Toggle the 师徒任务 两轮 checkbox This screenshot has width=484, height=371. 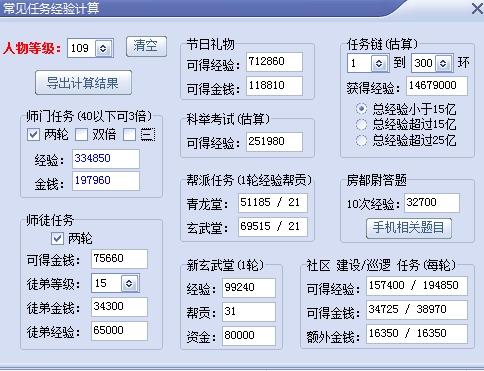point(57,238)
